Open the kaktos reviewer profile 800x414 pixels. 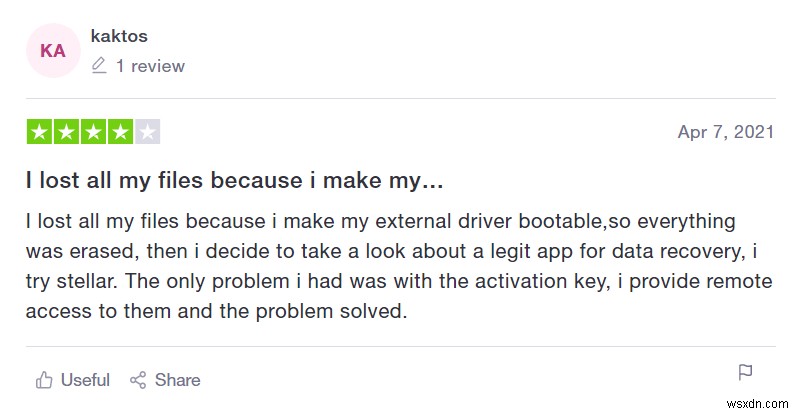pyautogui.click(x=119, y=36)
